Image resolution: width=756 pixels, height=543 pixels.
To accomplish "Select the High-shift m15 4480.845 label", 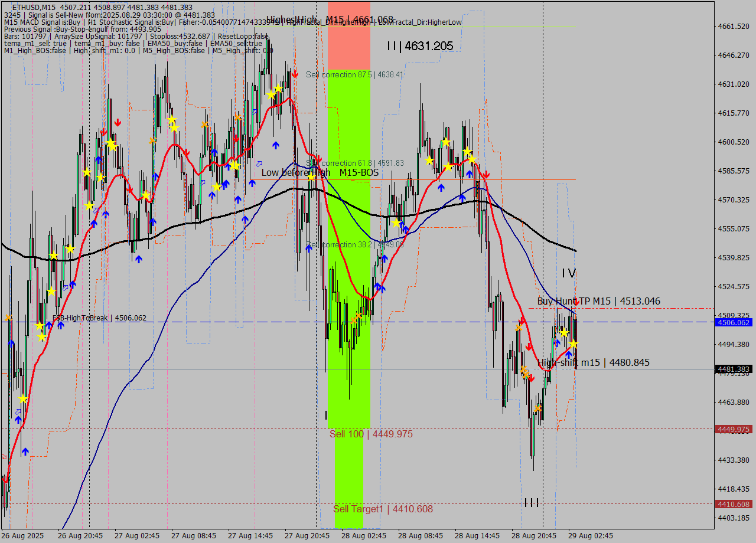I will pos(593,362).
